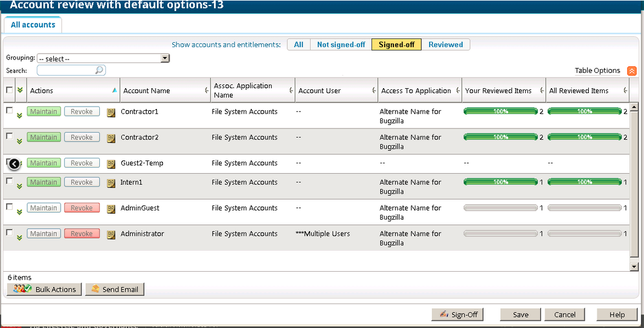
Task: Check the Administrator row checkbox
Action: [x=9, y=233]
